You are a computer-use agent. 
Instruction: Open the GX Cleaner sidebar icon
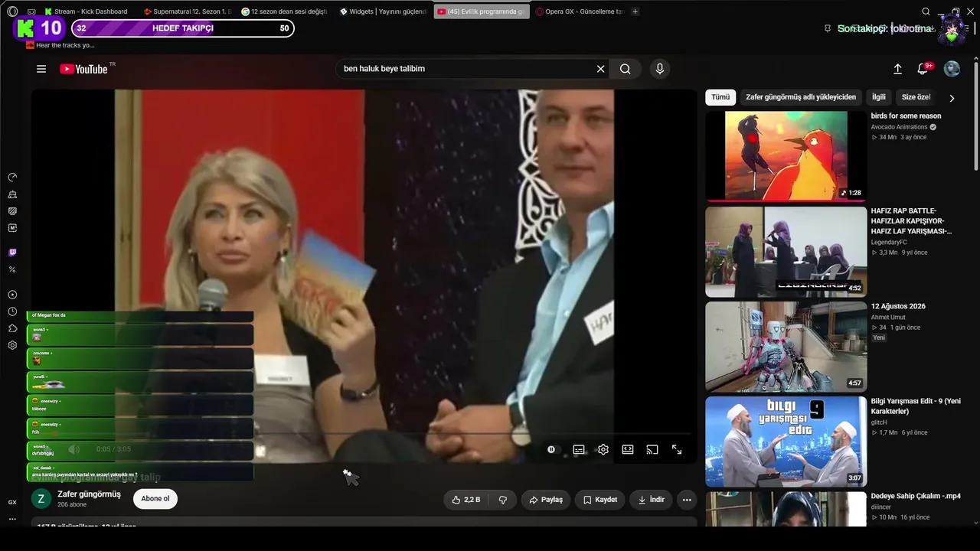(12, 194)
